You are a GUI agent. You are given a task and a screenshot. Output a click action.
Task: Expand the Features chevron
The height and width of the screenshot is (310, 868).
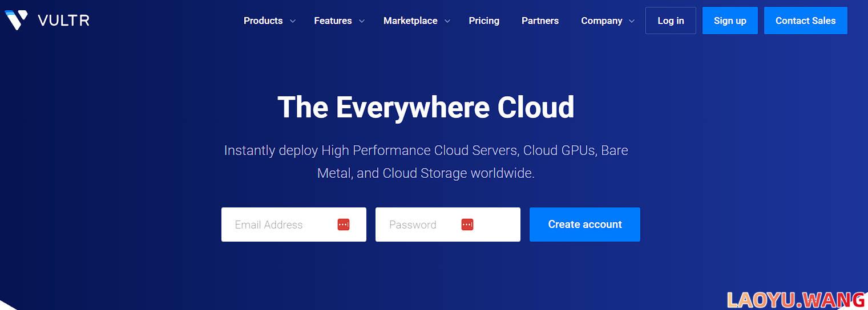click(362, 21)
